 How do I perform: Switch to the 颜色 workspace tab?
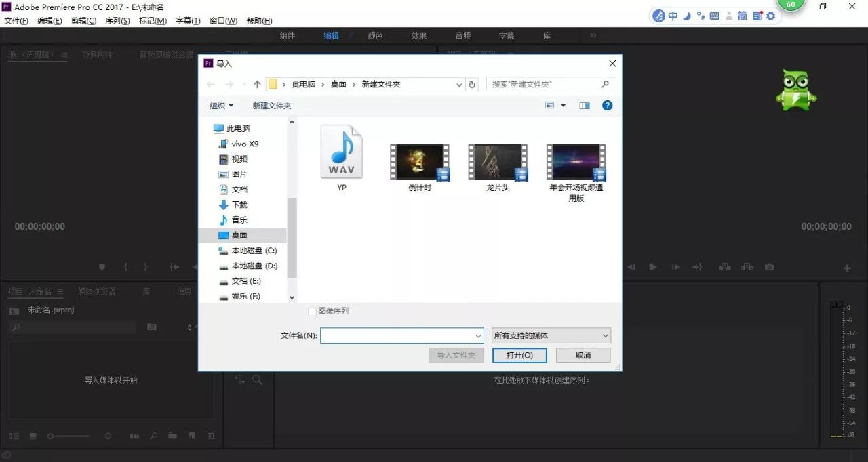point(375,35)
